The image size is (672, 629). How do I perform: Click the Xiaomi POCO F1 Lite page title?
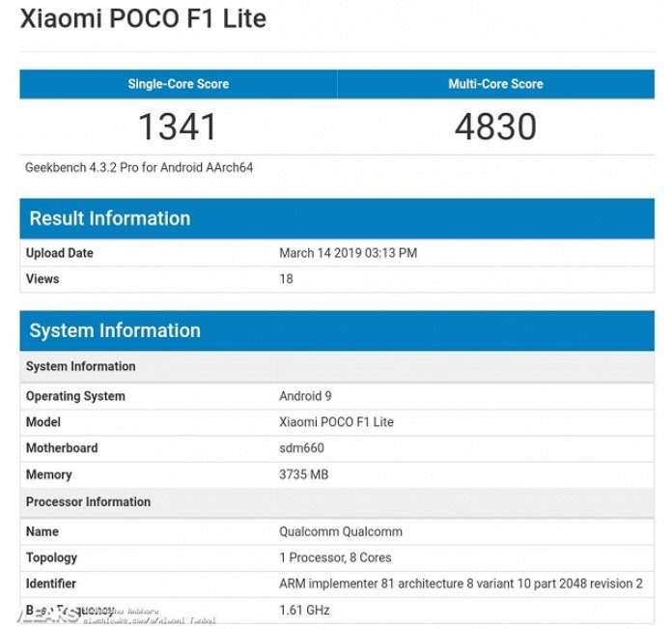click(x=143, y=18)
